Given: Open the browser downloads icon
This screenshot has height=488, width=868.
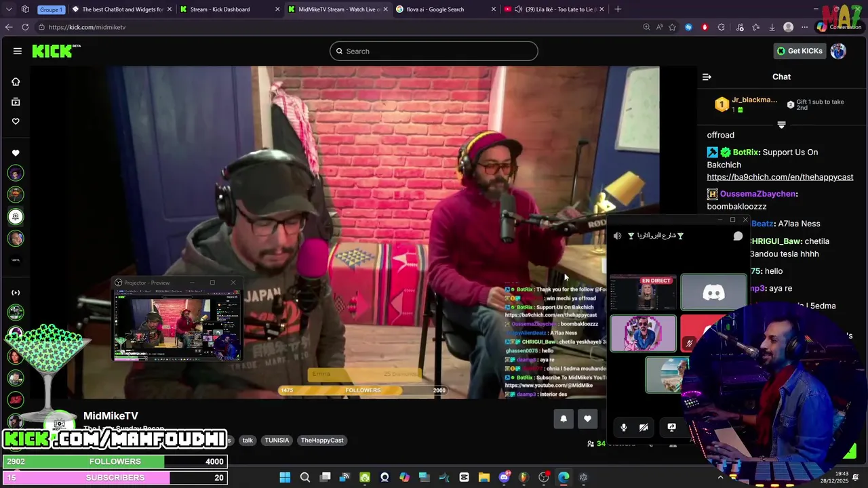Looking at the screenshot, I should coord(772,27).
